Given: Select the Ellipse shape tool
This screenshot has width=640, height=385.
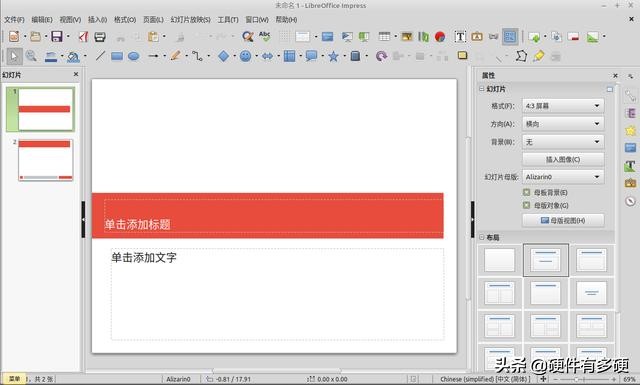Looking at the screenshot, I should pos(134,56).
